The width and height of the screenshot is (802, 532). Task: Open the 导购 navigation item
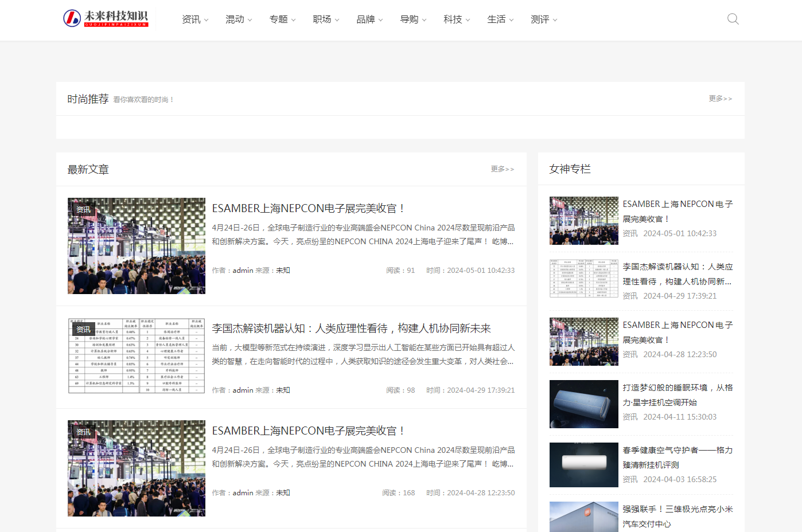409,19
